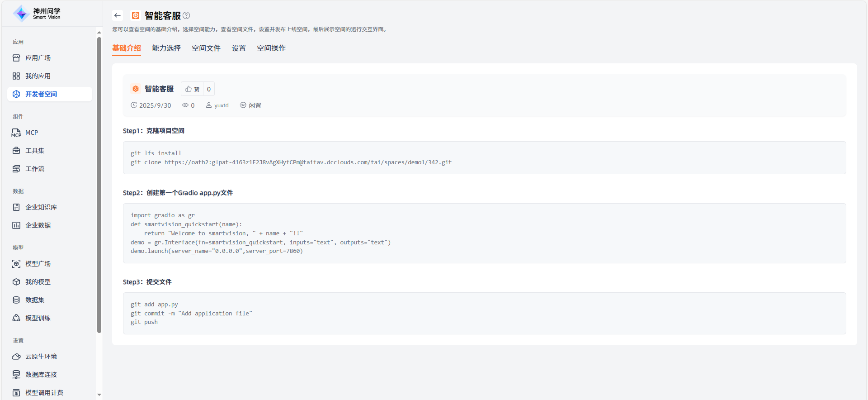
Task: Go to 企业知识库 knowledge base
Action: coord(41,207)
